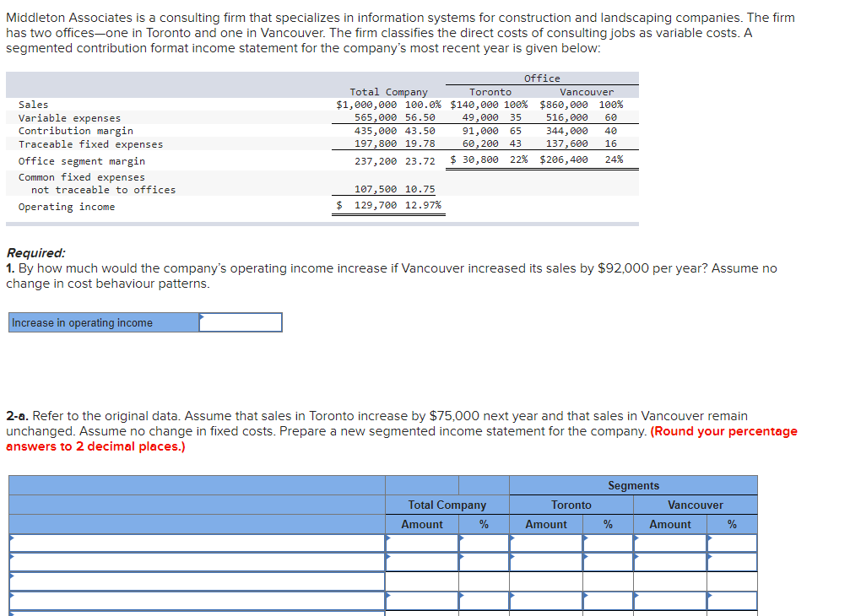Click the Vancouver header in answer table
The width and height of the screenshot is (850, 616).
coord(695,505)
